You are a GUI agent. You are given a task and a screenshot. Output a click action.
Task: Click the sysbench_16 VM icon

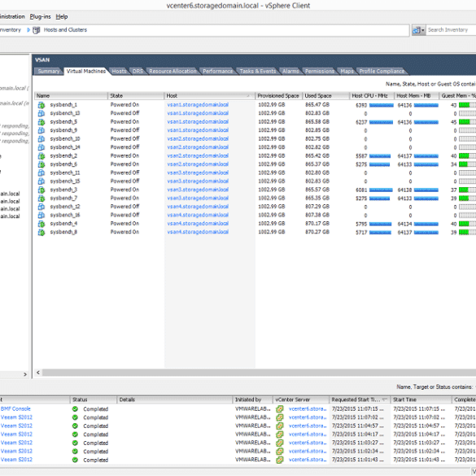[x=41, y=216]
